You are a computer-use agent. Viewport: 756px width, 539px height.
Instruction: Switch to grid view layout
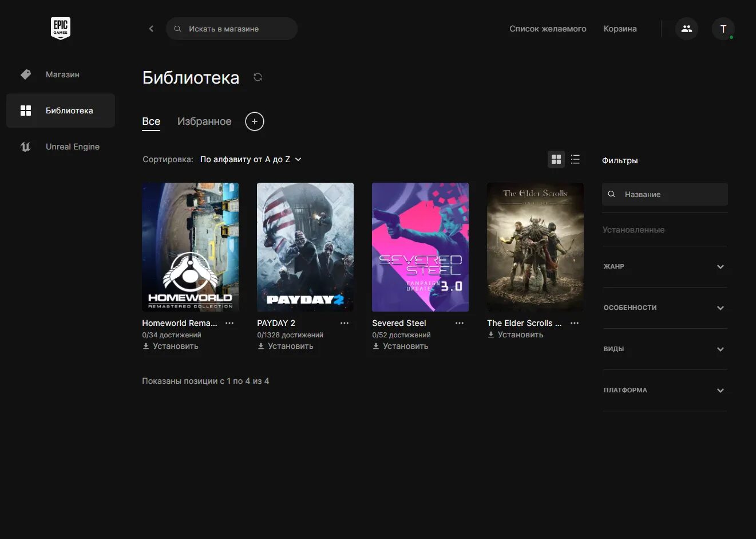click(x=556, y=159)
